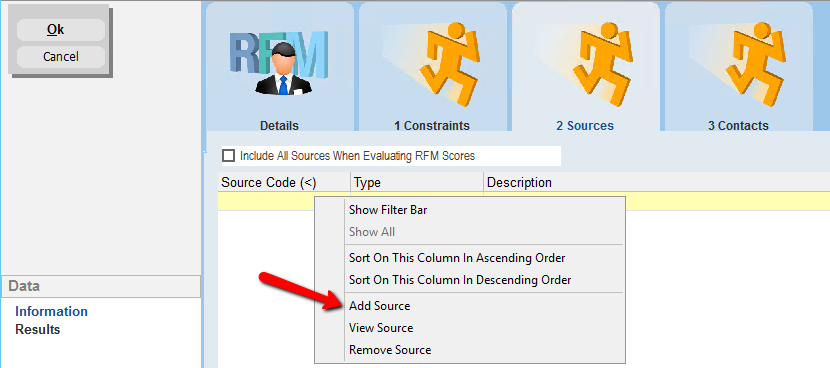Click the Cancel button

(x=61, y=57)
